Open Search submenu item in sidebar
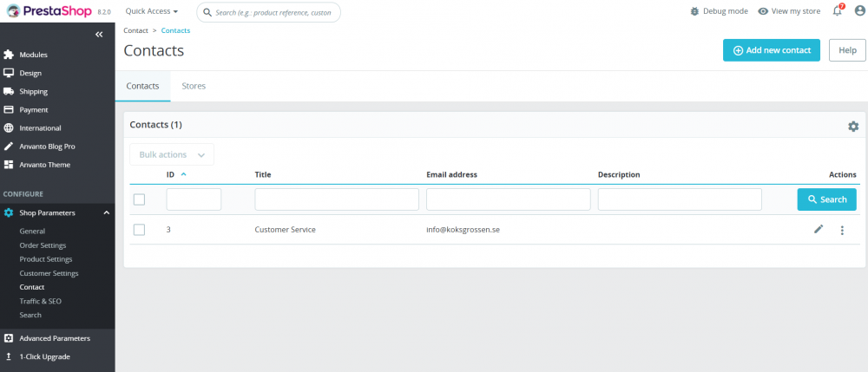Screen dimensions: 868x372 pyautogui.click(x=30, y=315)
